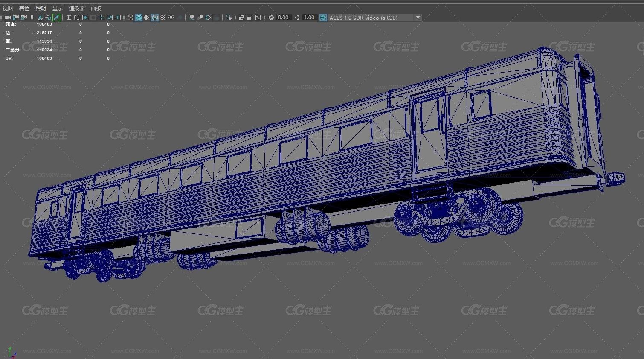Click the 顶点 vertex count label
644x359 pixels.
(11, 24)
